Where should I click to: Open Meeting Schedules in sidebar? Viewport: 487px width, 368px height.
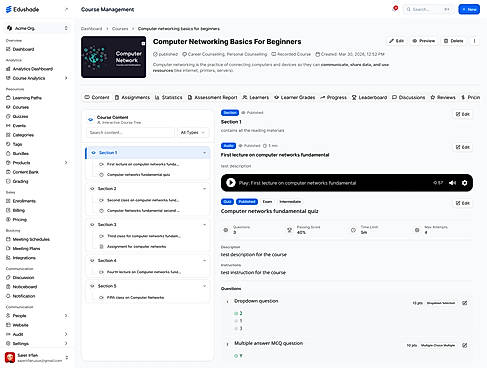tap(31, 239)
